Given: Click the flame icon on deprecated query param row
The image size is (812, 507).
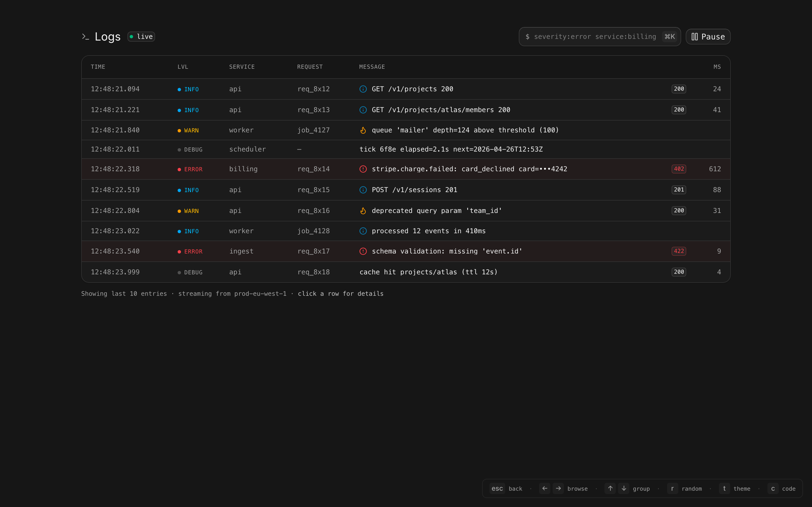Looking at the screenshot, I should point(363,211).
